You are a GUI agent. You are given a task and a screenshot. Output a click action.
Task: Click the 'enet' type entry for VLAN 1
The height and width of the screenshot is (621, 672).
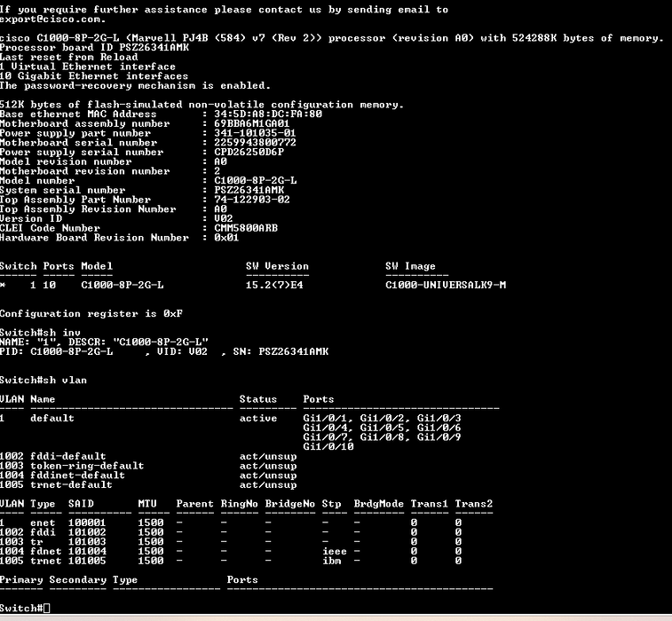43,523
